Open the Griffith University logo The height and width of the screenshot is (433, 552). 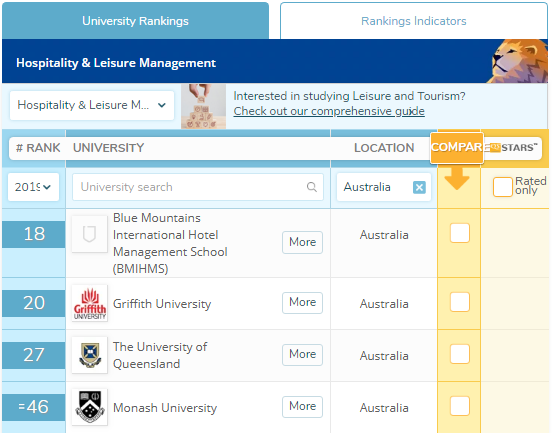[89, 303]
